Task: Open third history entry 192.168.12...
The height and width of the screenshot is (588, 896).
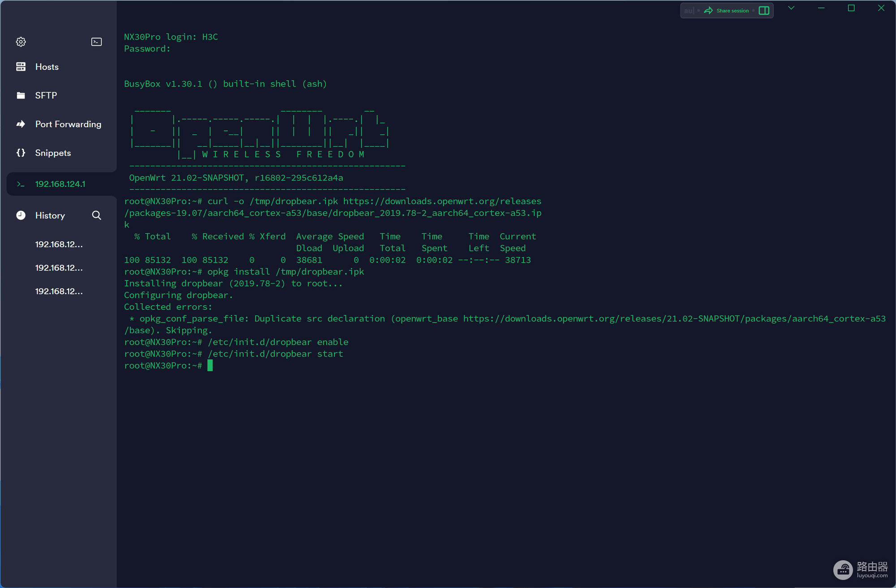Action: click(x=59, y=291)
